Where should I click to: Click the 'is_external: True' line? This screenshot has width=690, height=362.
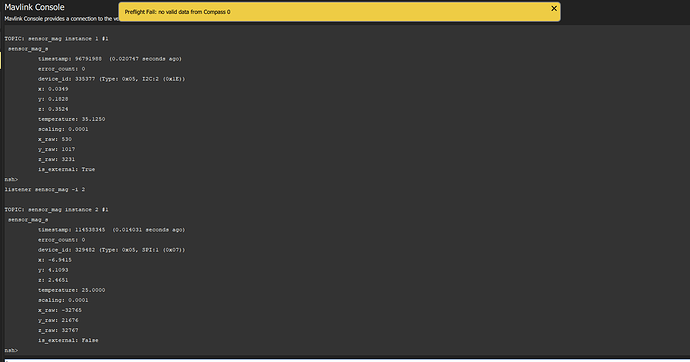[x=66, y=169]
